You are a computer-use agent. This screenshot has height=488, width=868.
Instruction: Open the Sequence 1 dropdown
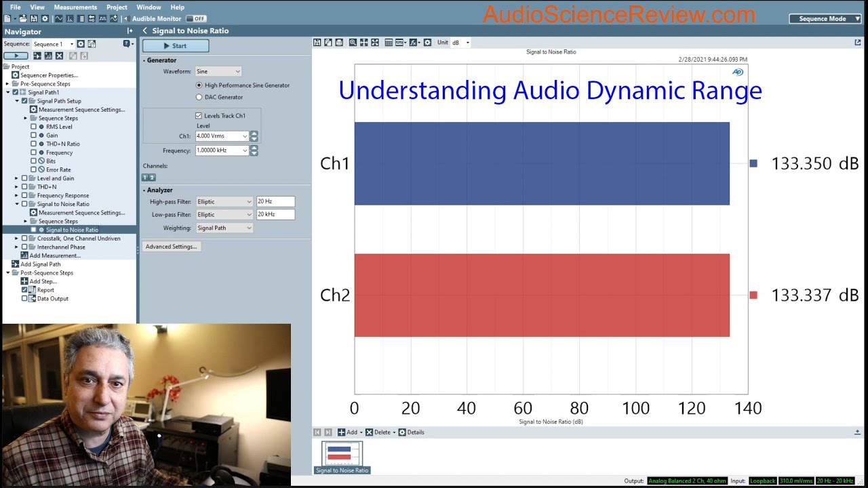click(x=53, y=44)
